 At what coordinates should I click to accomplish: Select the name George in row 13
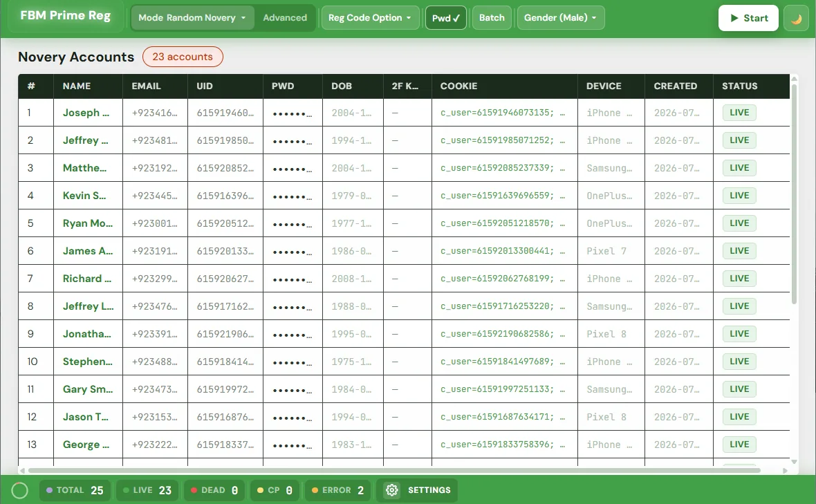(x=86, y=445)
